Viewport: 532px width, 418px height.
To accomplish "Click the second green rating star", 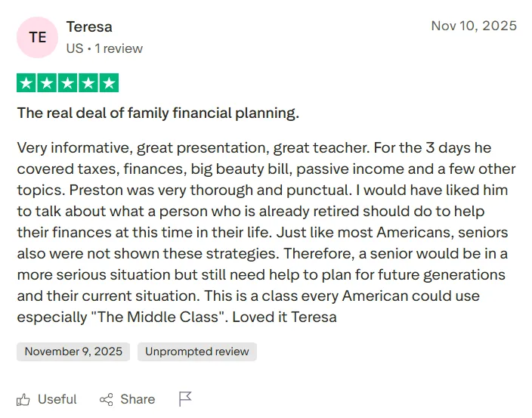I will [47, 83].
